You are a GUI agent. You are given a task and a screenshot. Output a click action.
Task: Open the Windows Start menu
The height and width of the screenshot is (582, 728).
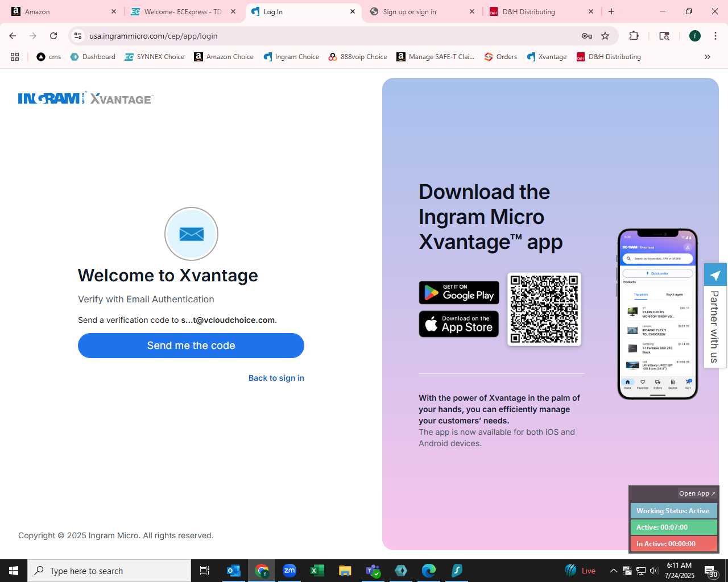pyautogui.click(x=14, y=571)
